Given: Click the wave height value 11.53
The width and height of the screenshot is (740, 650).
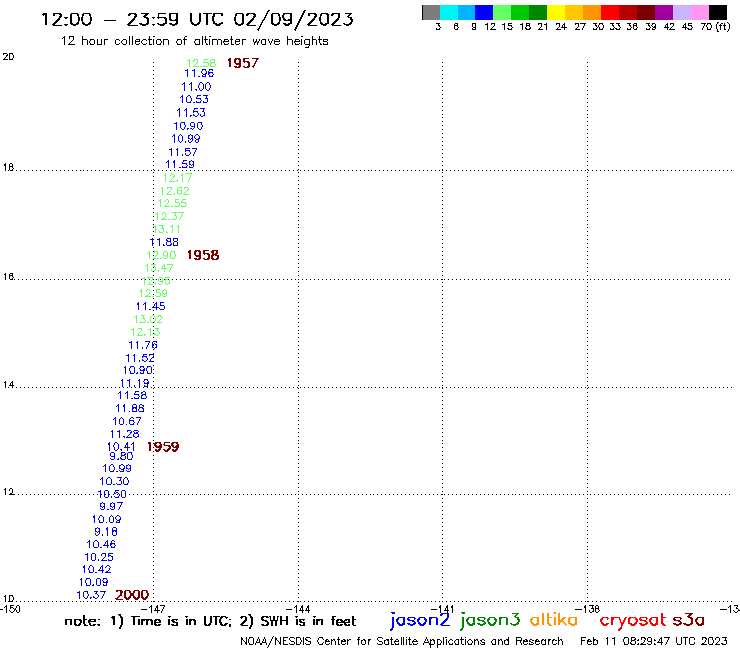Looking at the screenshot, I should click(x=191, y=113).
